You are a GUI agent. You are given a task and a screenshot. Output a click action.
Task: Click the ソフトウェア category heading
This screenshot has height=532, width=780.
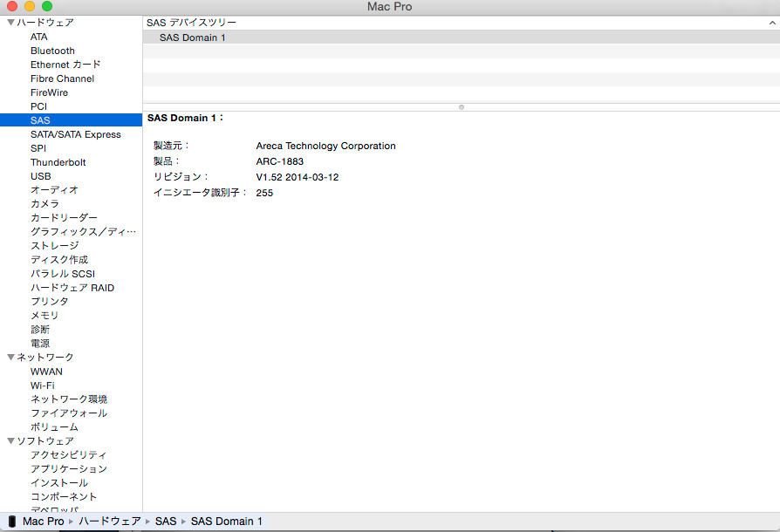[45, 441]
